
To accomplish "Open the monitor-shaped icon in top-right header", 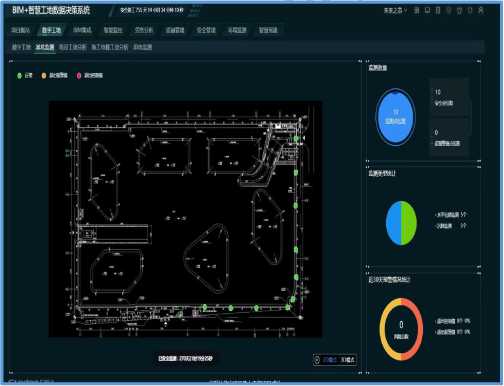I will coord(427,10).
